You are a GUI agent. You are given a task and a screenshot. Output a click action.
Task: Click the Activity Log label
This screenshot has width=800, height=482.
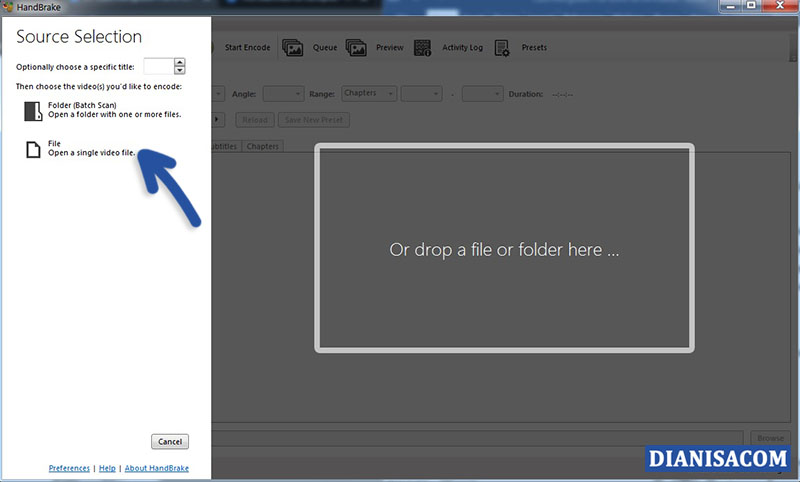coord(462,47)
